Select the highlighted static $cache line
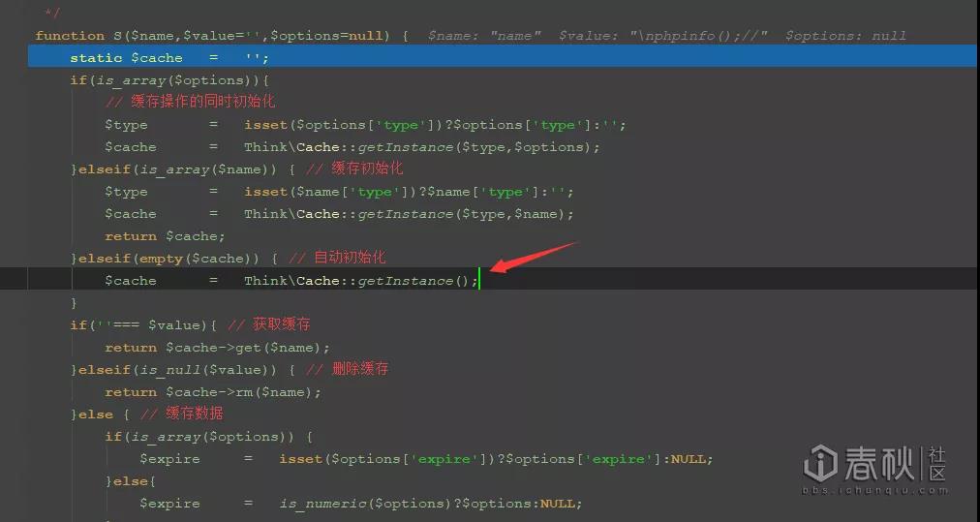 502,57
